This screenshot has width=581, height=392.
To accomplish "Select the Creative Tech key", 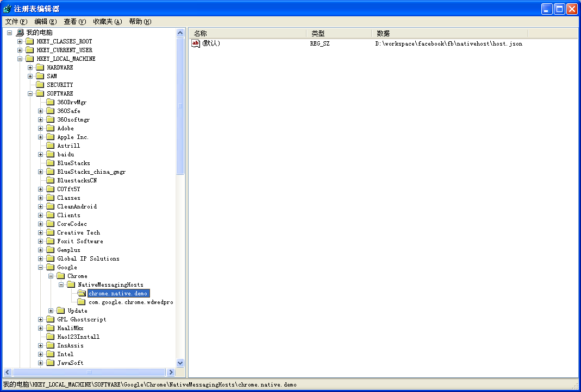I will pyautogui.click(x=79, y=232).
